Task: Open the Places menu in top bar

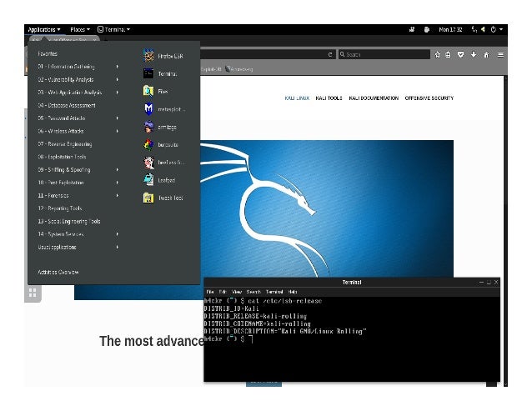Action: tap(80, 29)
